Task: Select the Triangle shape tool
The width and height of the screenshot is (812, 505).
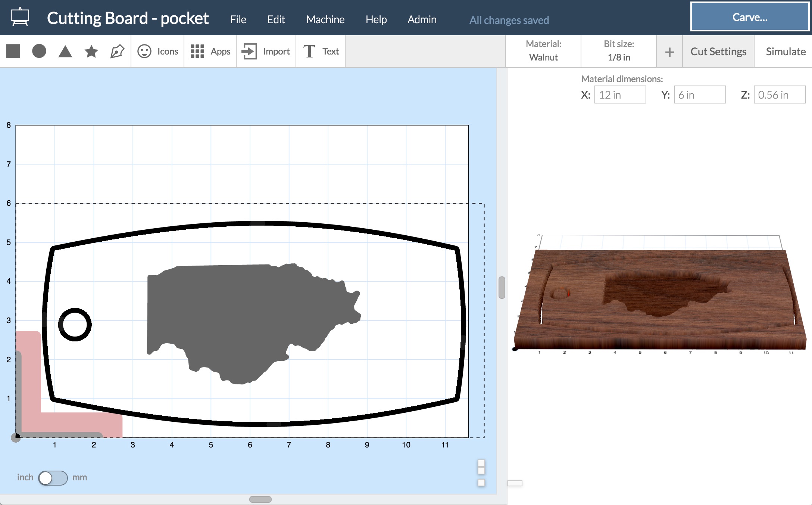Action: click(x=65, y=51)
